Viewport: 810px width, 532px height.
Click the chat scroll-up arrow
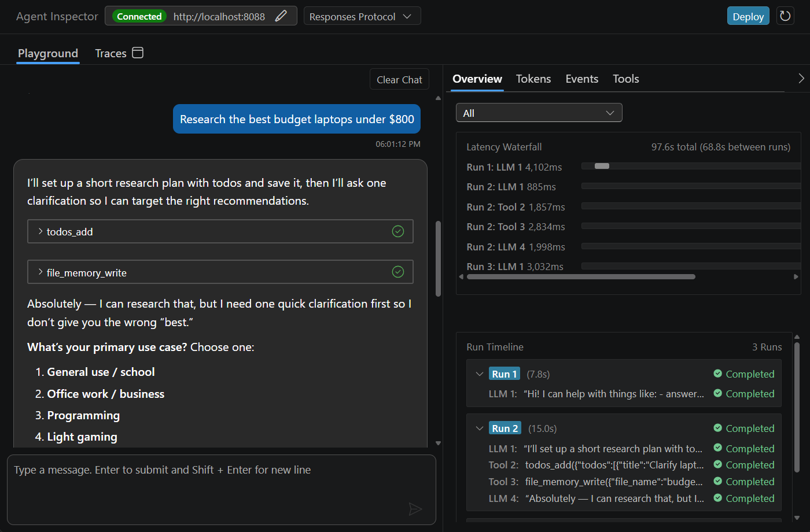point(438,98)
